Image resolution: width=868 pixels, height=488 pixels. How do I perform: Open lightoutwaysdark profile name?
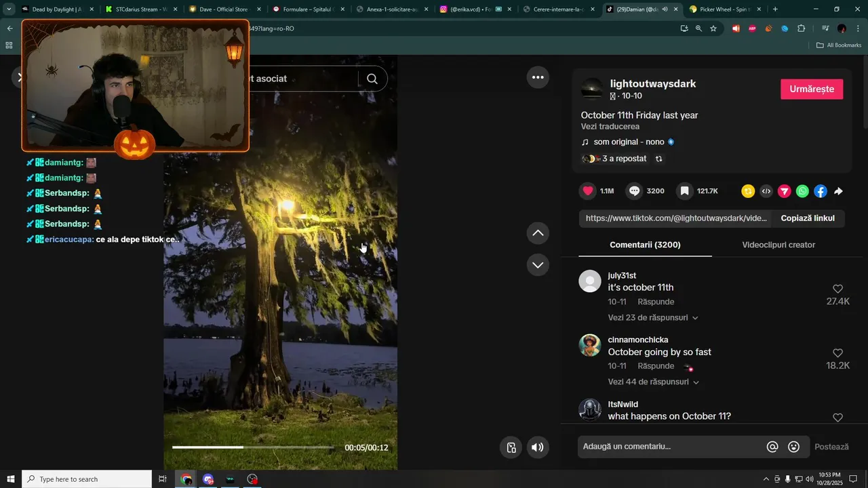[653, 84]
